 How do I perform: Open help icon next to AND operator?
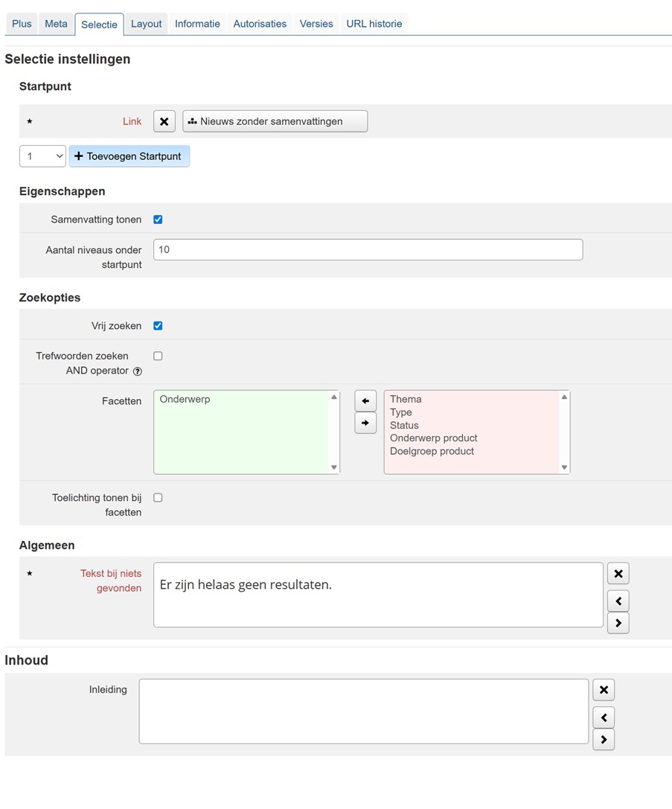pyautogui.click(x=137, y=371)
